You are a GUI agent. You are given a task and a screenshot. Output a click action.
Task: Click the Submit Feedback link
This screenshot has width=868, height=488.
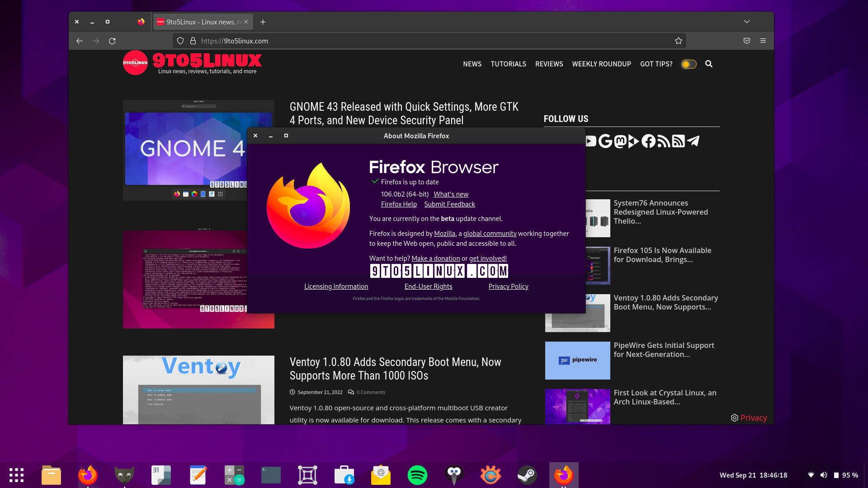(x=449, y=204)
